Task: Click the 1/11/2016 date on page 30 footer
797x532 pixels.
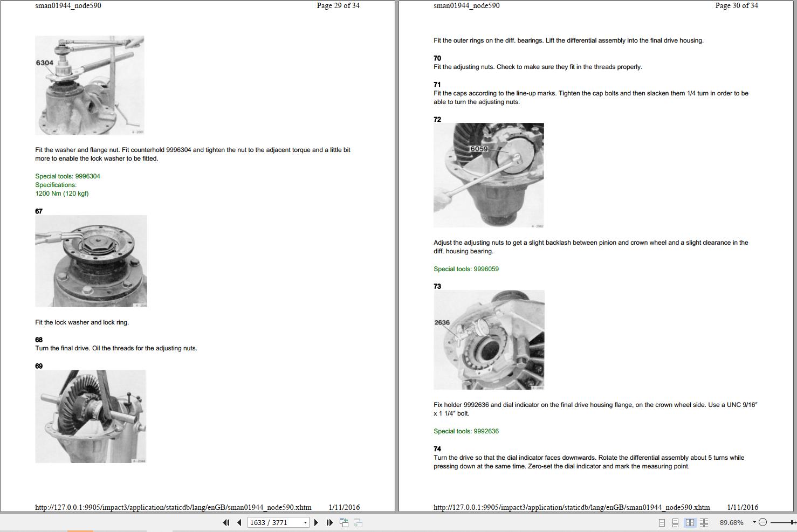Action: [743, 507]
